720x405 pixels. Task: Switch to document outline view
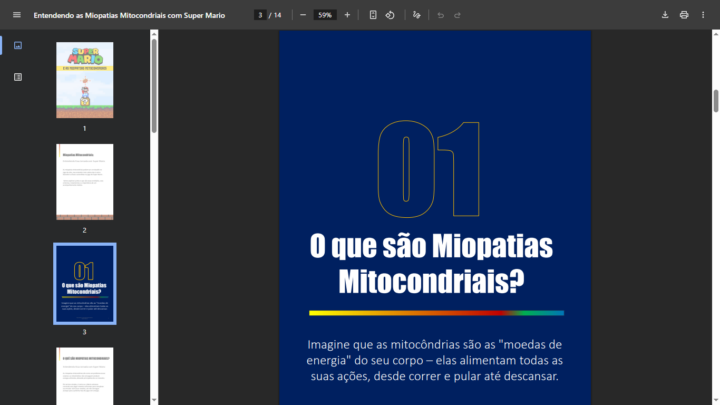point(17,76)
